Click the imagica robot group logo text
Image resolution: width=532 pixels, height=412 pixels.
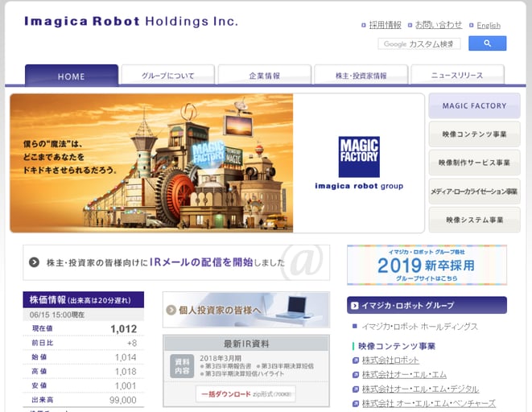359,186
